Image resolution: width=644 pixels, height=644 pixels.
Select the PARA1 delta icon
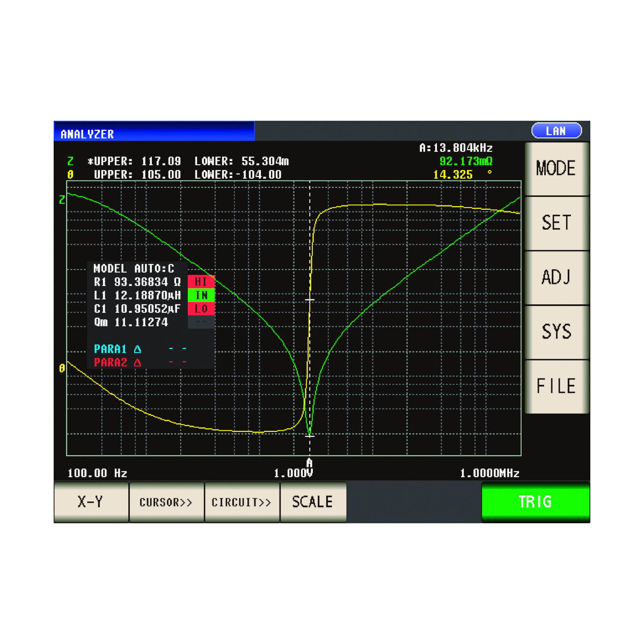(137, 349)
